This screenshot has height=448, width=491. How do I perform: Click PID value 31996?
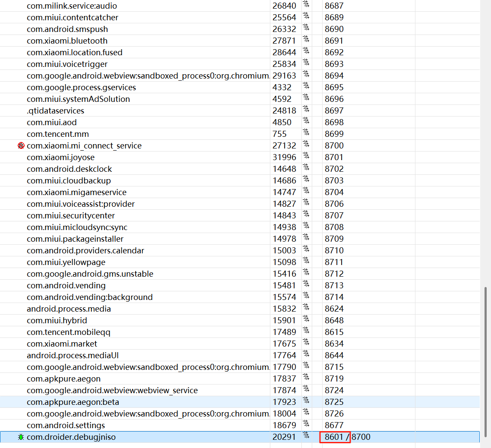(x=284, y=157)
